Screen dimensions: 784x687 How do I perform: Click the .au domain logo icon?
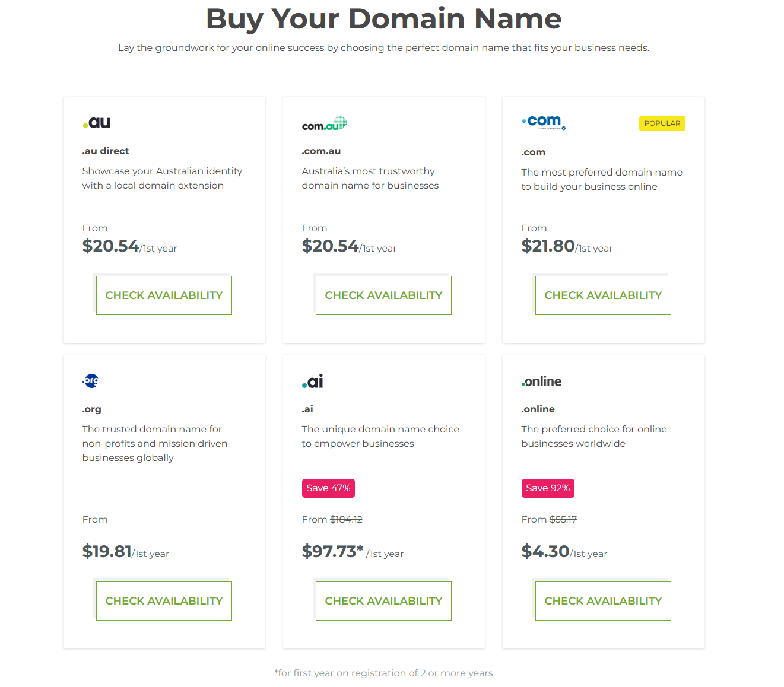96,122
